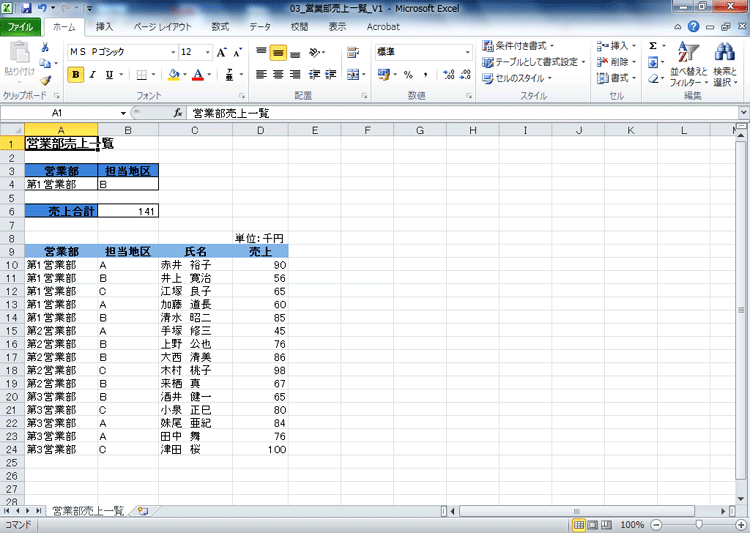Open Sort and Filter (並べ替えとフィルター)
The image size is (750, 533).
click(x=689, y=64)
